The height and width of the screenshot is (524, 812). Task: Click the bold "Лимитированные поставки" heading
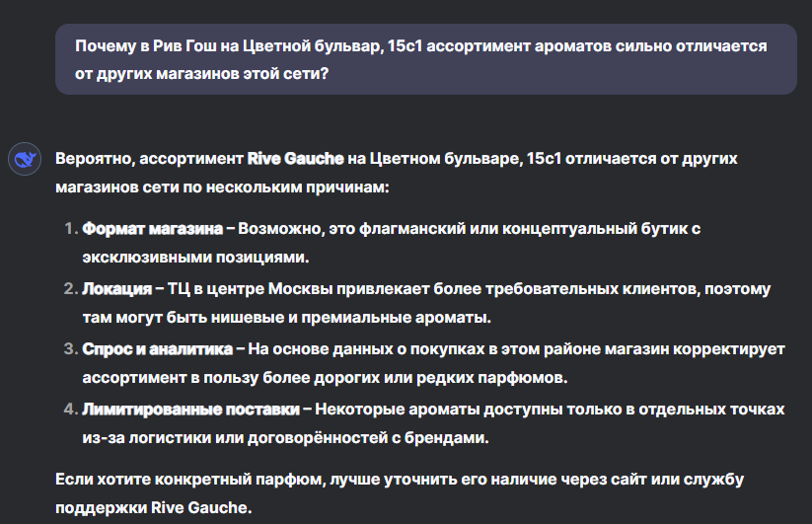coord(190,409)
